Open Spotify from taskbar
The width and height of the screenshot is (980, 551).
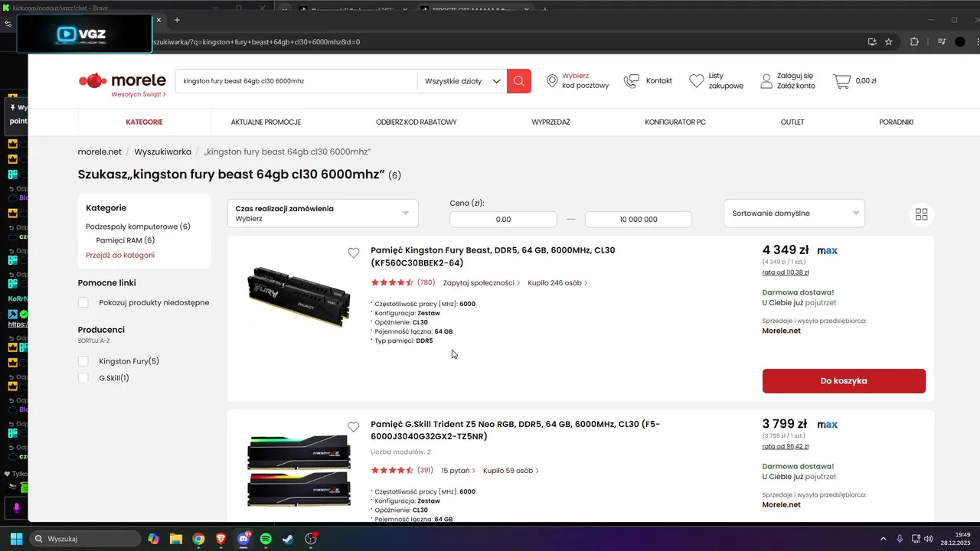tap(266, 539)
